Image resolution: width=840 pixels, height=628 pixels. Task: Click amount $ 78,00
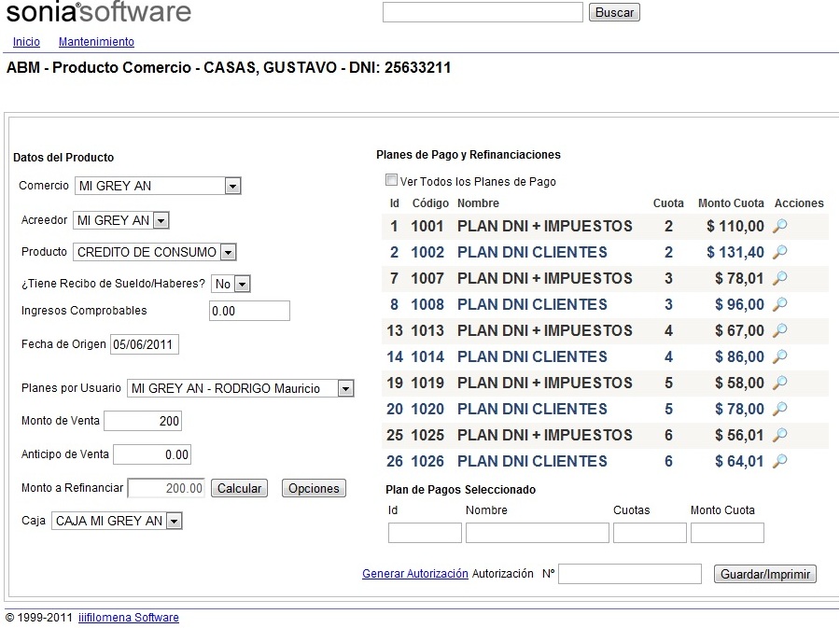point(739,409)
